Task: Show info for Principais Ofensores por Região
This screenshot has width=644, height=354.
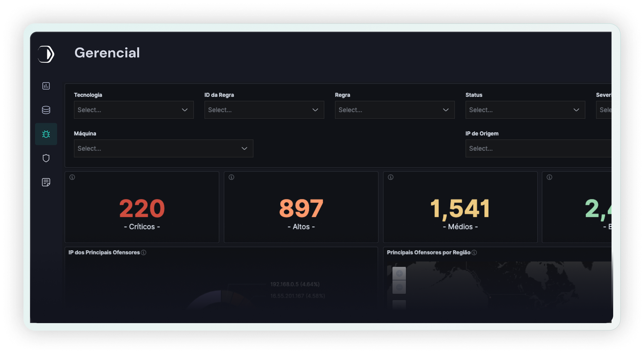Action: (474, 253)
